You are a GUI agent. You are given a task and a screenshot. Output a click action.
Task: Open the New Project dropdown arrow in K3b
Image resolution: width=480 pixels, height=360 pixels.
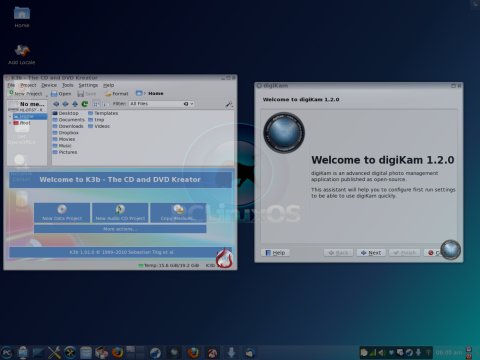[x=47, y=95]
